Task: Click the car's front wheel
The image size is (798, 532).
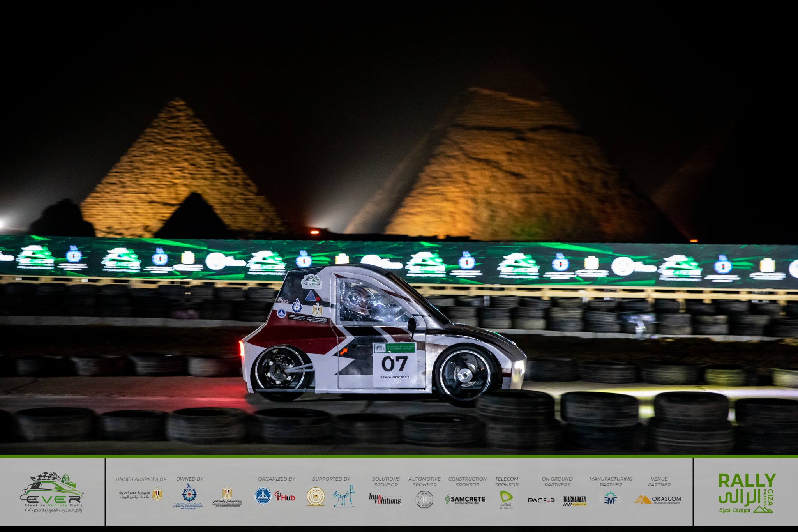Action: pos(465,375)
